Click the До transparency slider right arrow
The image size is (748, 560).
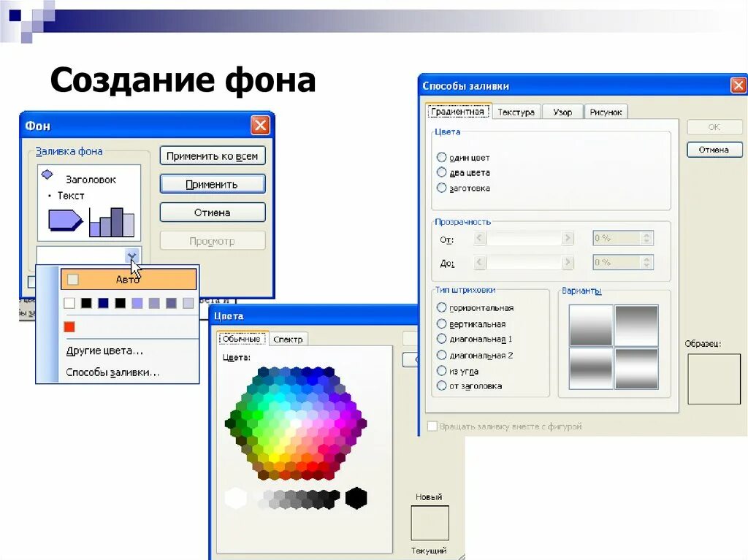coord(567,262)
